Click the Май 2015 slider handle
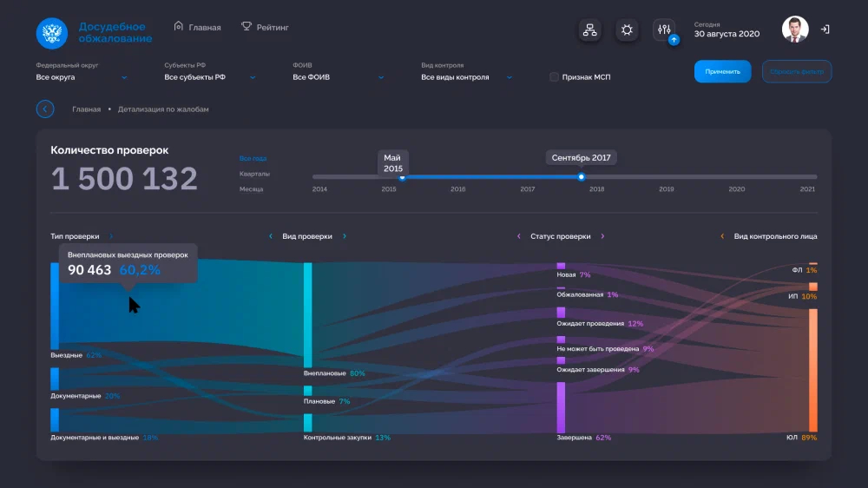 [403, 177]
